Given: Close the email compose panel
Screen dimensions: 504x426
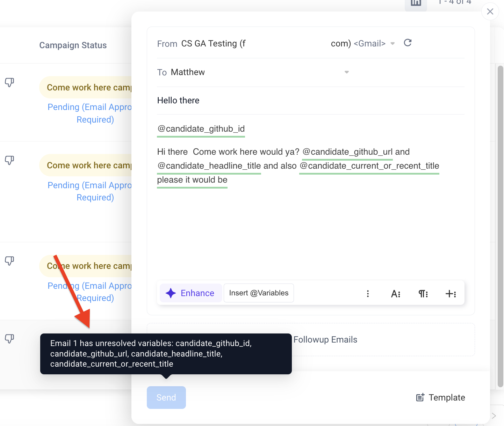Looking at the screenshot, I should tap(490, 12).
